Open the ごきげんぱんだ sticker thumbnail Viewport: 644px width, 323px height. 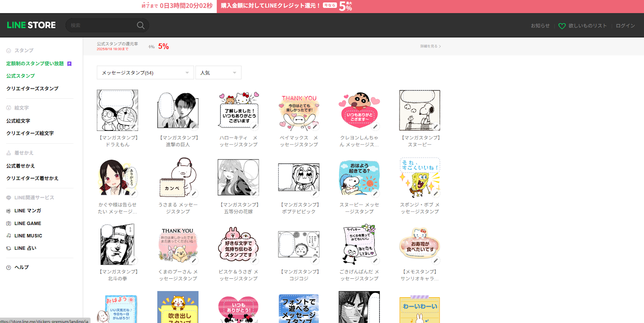pyautogui.click(x=359, y=245)
